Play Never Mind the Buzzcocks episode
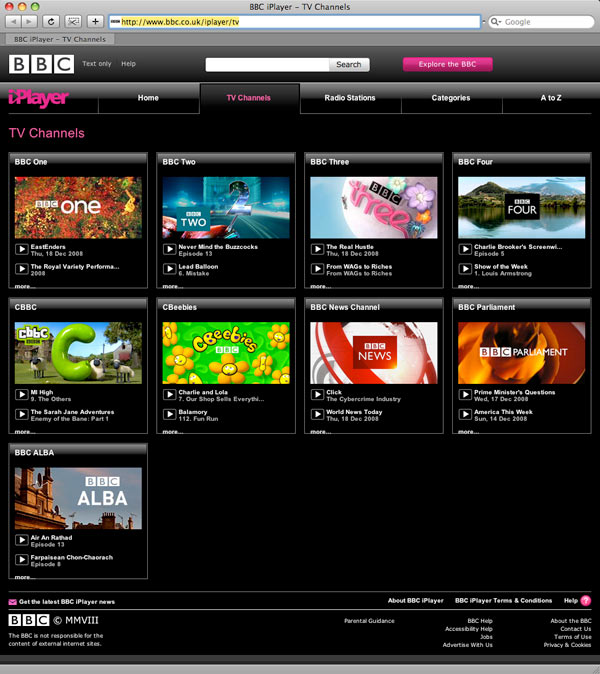This screenshot has height=674, width=600. pyautogui.click(x=169, y=249)
